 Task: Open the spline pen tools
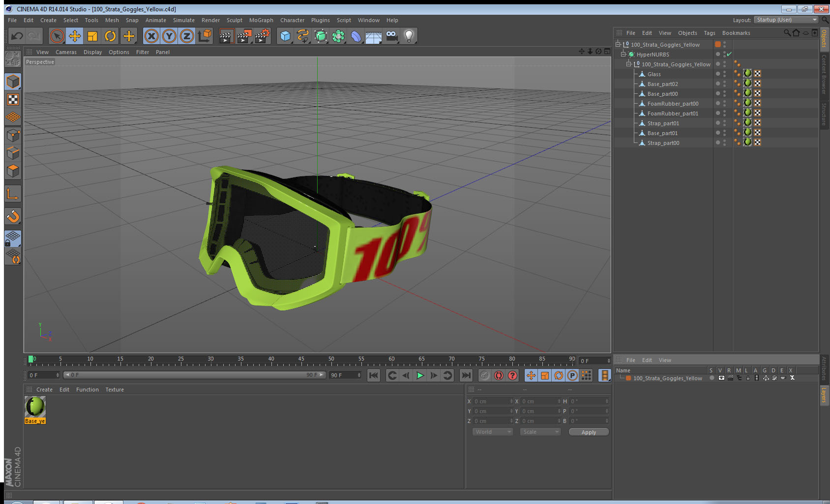pos(303,36)
